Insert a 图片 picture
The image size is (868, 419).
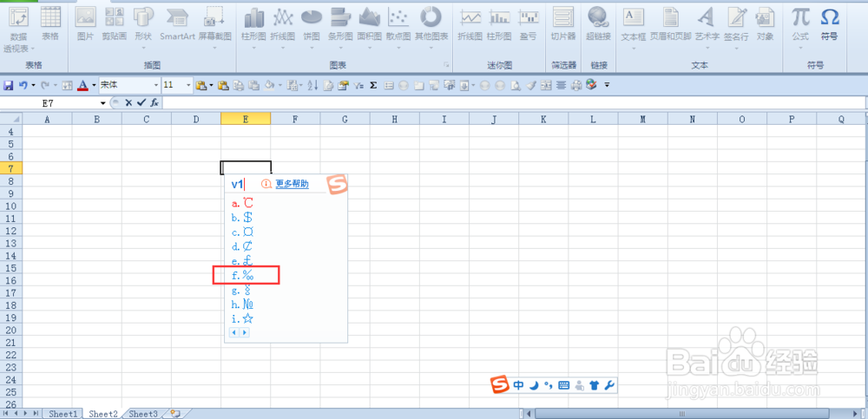pos(86,25)
